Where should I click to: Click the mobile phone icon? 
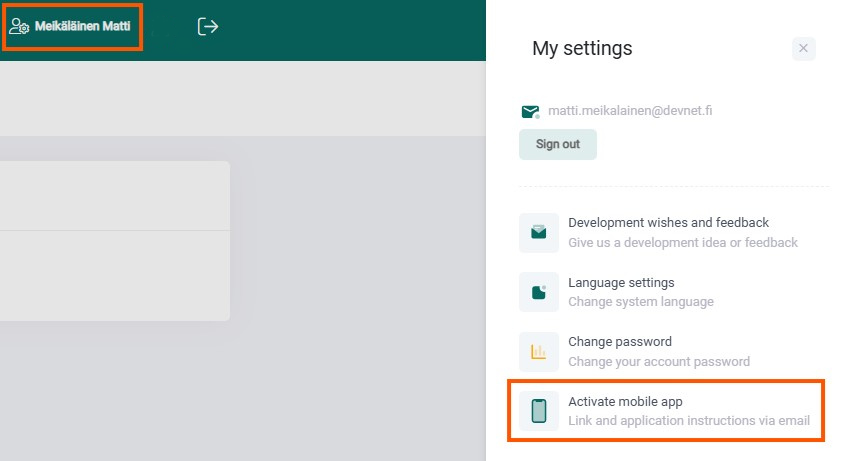click(x=539, y=411)
